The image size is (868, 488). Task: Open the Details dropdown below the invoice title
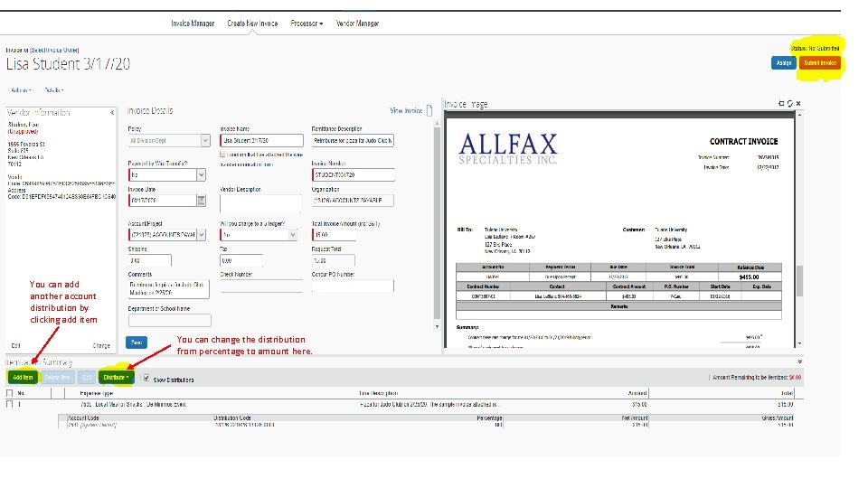point(53,89)
